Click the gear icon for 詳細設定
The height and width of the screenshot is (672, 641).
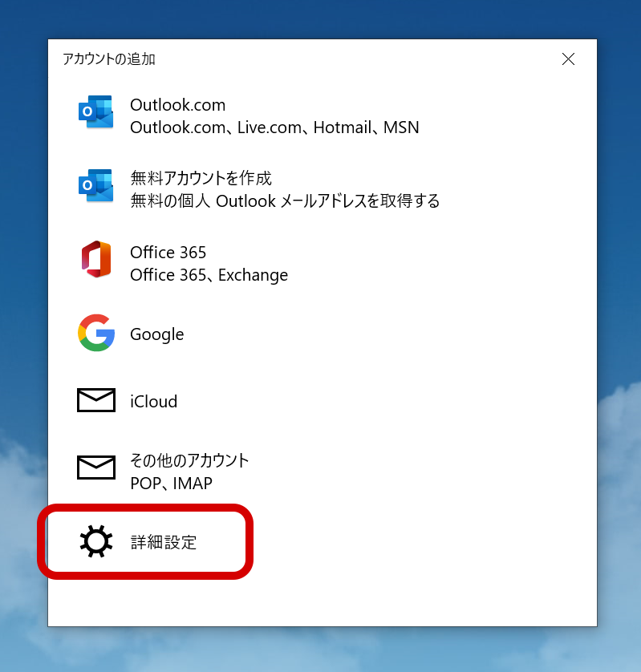coord(95,541)
